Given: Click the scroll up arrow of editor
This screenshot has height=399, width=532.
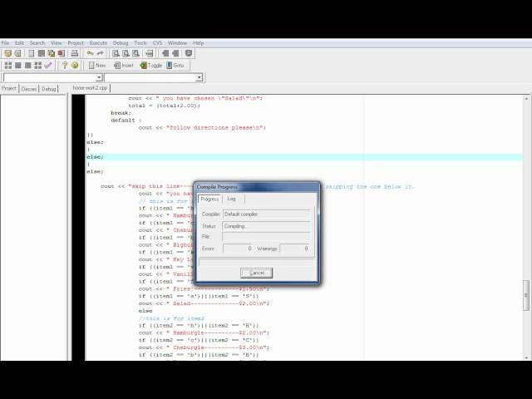Looking at the screenshot, I should 526,99.
